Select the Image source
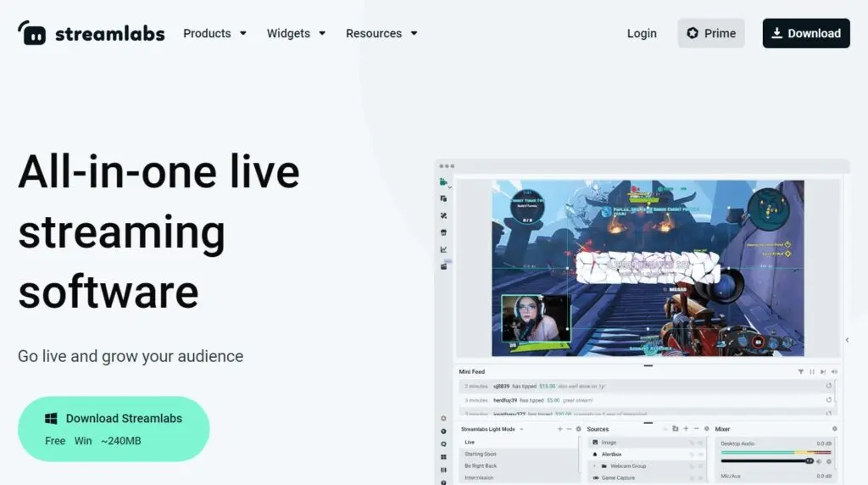This screenshot has height=485, width=868. point(647,443)
